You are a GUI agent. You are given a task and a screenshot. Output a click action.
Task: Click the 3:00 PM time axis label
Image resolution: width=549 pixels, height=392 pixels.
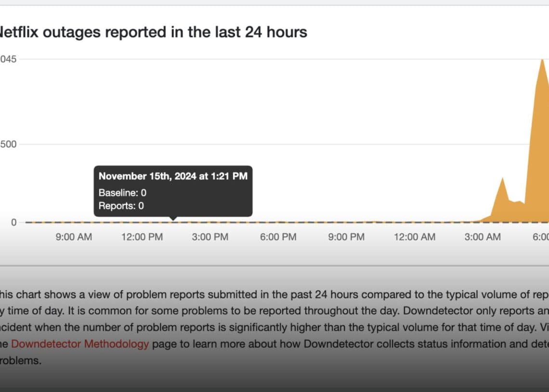(x=210, y=237)
